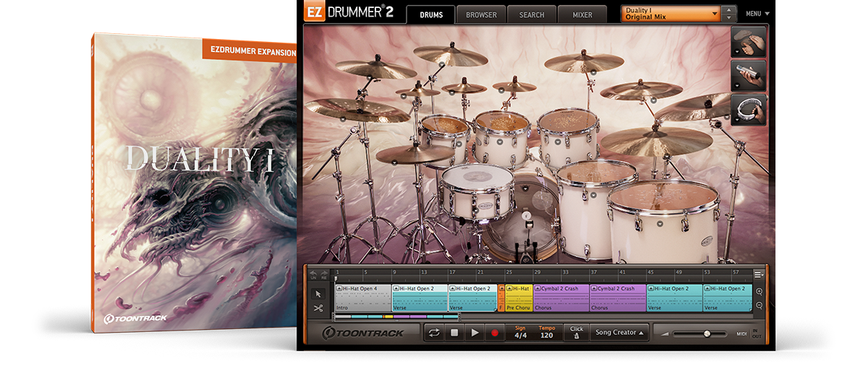Viewport: 868px width, 374px height.
Task: Click the Tempo 120 field
Action: pyautogui.click(x=547, y=333)
